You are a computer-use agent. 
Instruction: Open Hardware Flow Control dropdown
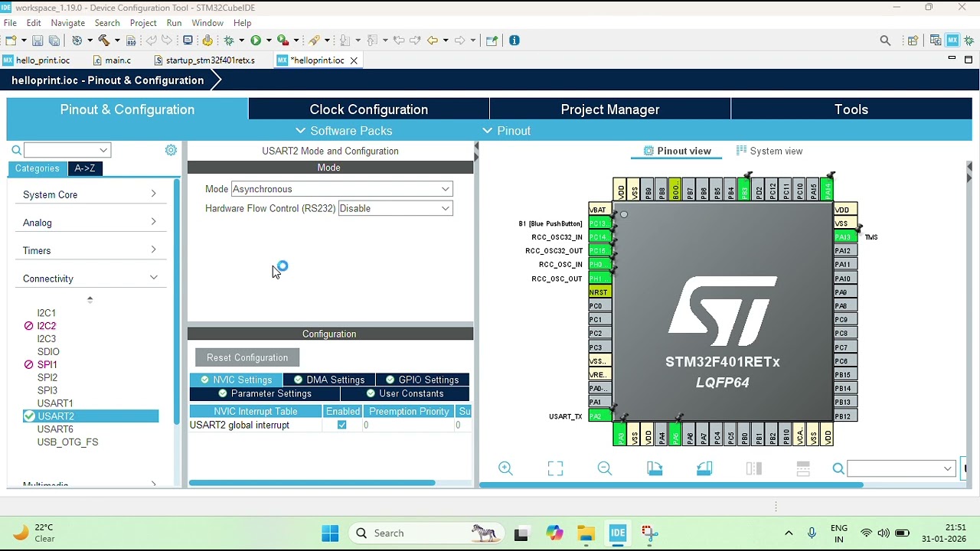point(395,208)
